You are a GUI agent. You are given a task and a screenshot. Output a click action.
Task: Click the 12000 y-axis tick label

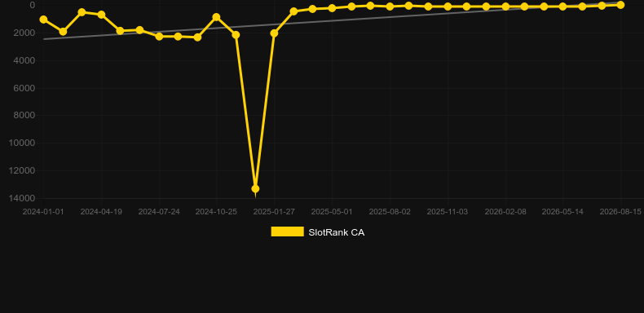coord(22,170)
